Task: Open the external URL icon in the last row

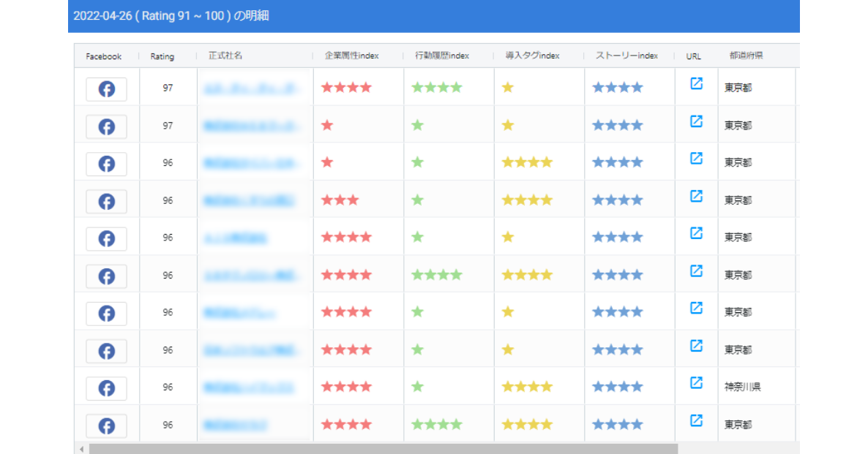Action: click(x=696, y=420)
